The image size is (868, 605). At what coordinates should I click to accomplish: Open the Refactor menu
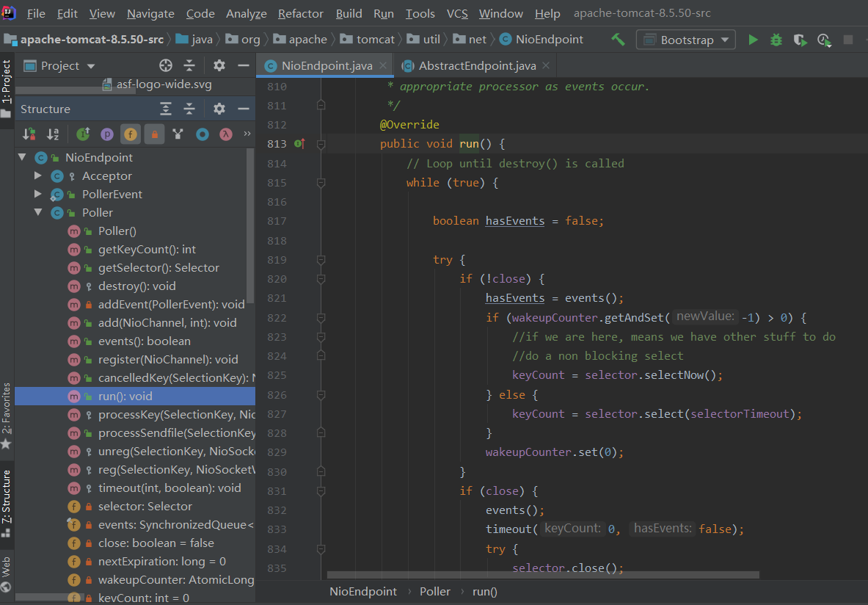301,13
